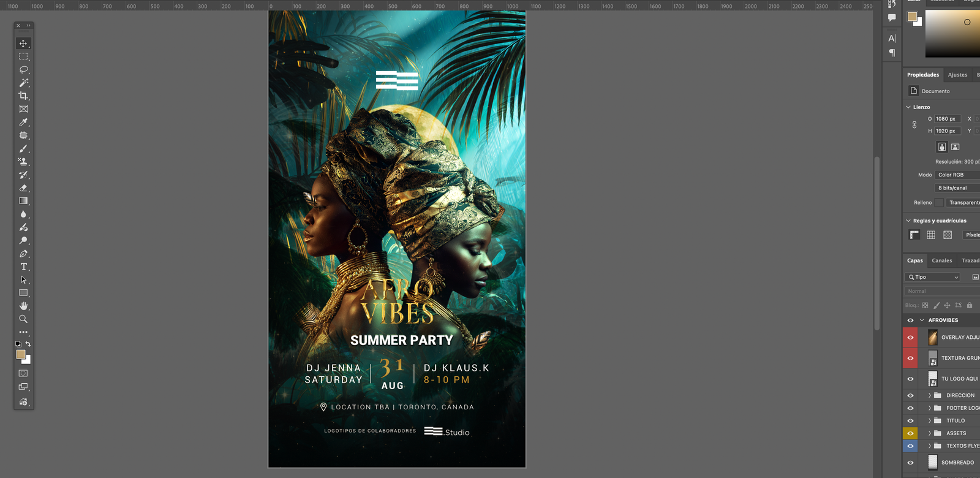Click the foreground color swatch in toolbar

point(21,355)
